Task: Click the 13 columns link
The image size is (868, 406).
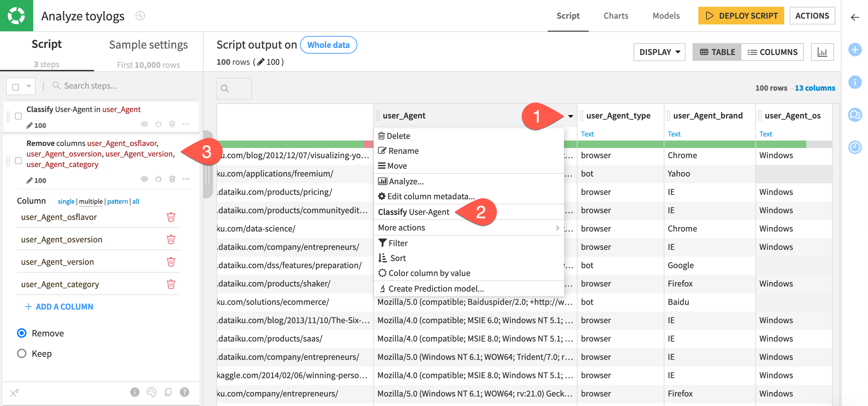Action: pos(815,88)
